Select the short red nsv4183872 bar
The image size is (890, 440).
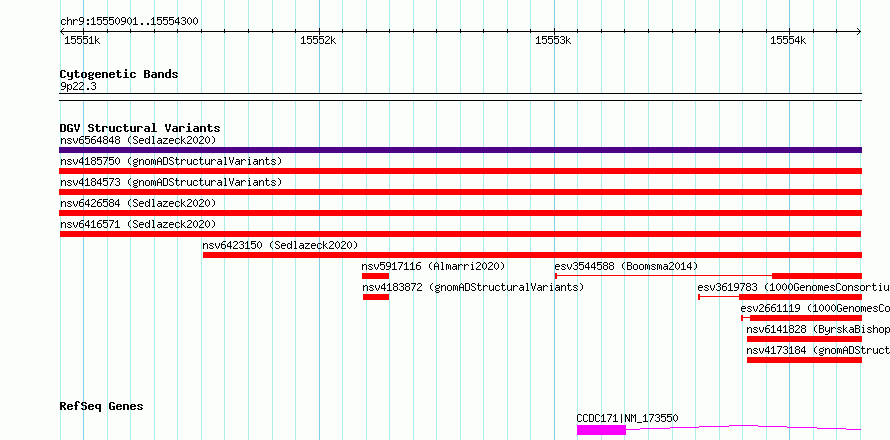tap(376, 297)
